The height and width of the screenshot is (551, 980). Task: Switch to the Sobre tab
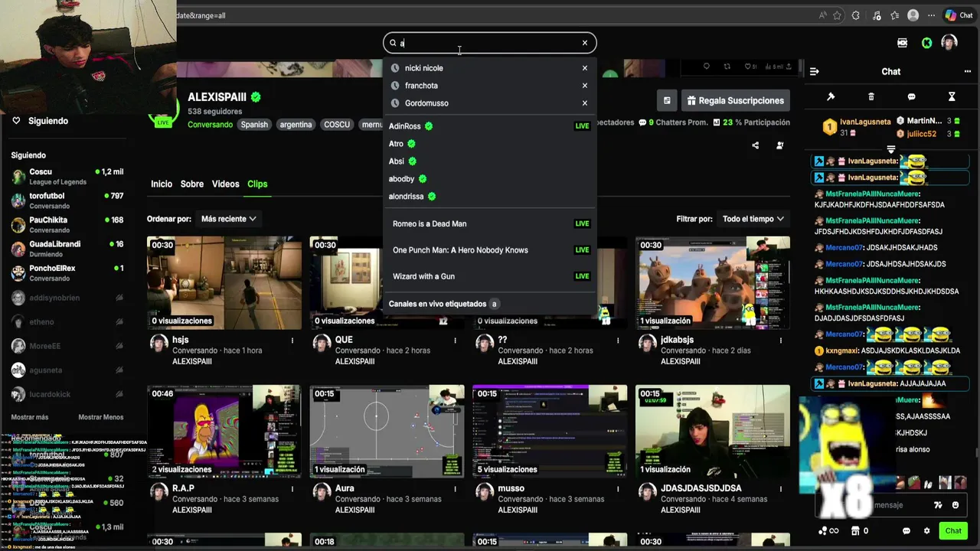point(192,184)
